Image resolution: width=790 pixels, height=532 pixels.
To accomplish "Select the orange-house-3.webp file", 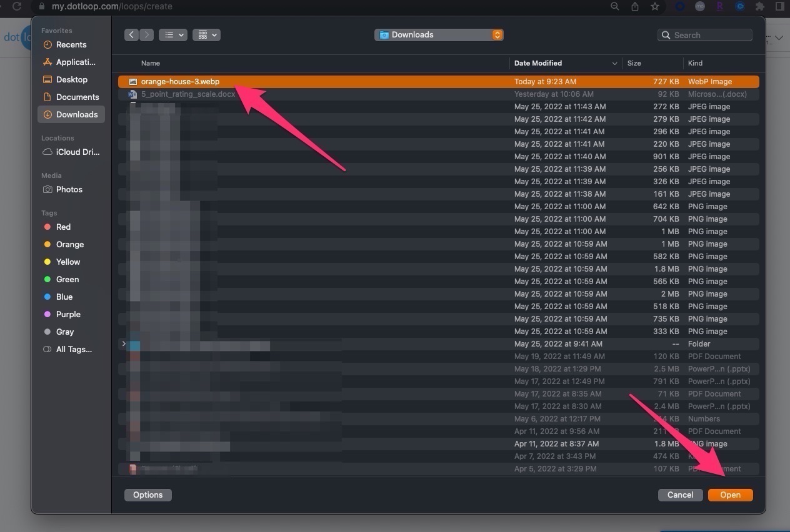I will click(180, 82).
